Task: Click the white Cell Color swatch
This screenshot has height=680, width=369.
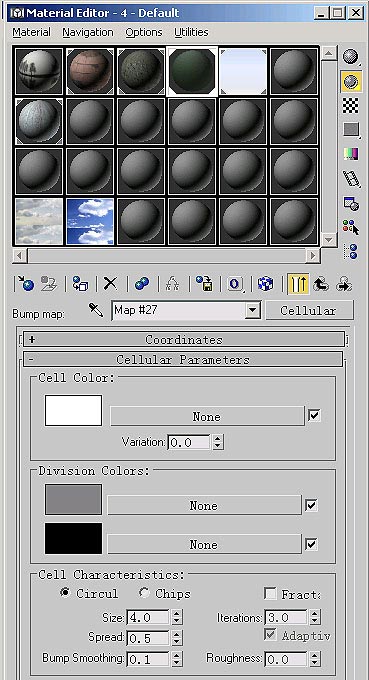Action: [73, 410]
